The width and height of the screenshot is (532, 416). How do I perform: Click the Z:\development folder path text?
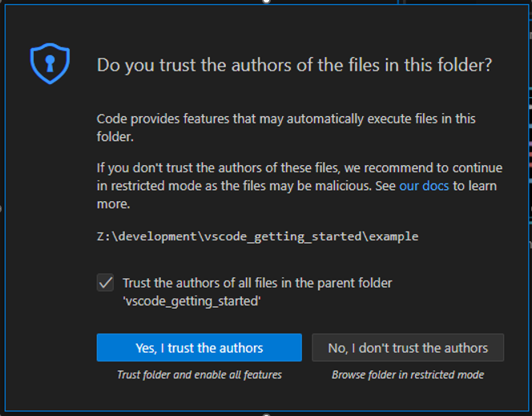tap(257, 236)
